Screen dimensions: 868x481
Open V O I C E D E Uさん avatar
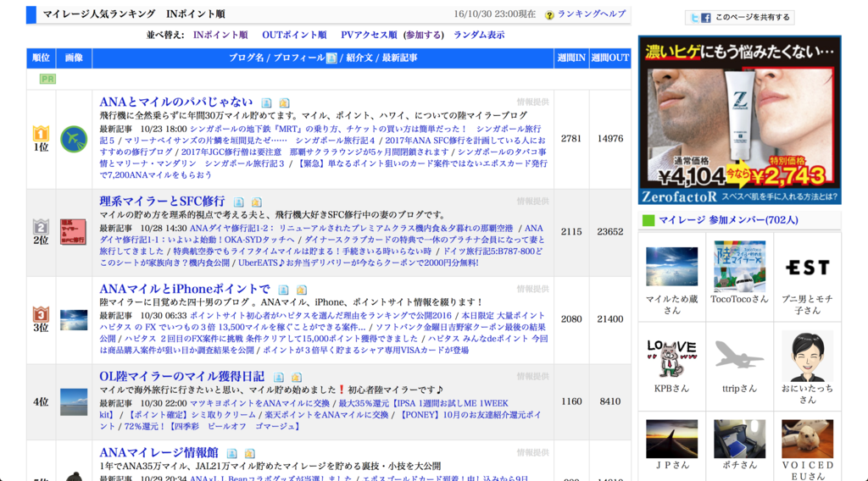tap(807, 439)
